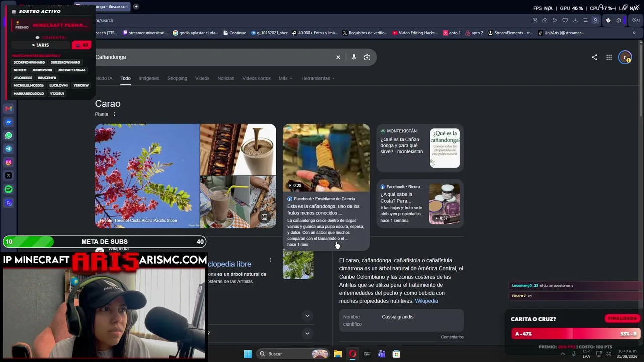The image size is (644, 362).
Task: Open the three-dot menu of the Wikipedia result
Action: [270, 260]
